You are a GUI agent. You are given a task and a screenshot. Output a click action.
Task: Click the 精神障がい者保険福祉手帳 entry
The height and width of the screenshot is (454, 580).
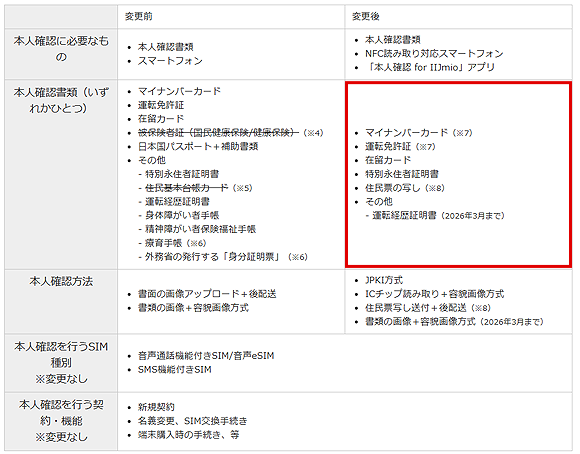click(200, 229)
